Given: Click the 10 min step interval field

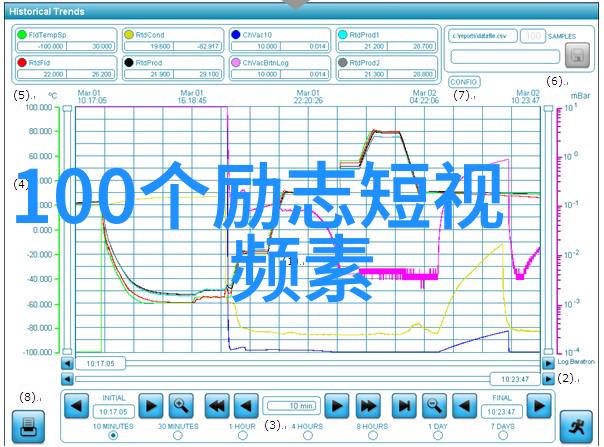Looking at the screenshot, I should coord(292,406).
